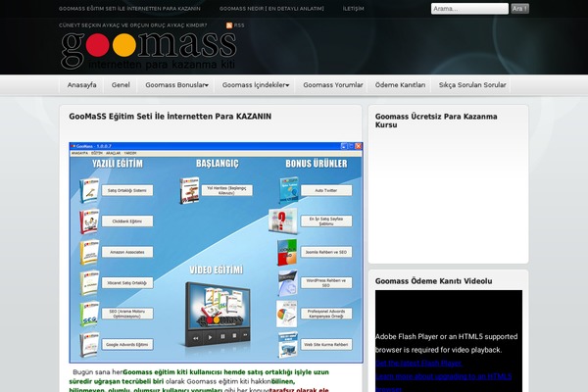This screenshot has width=588, height=392.
Task: Click the Arama search input field
Action: (469, 9)
